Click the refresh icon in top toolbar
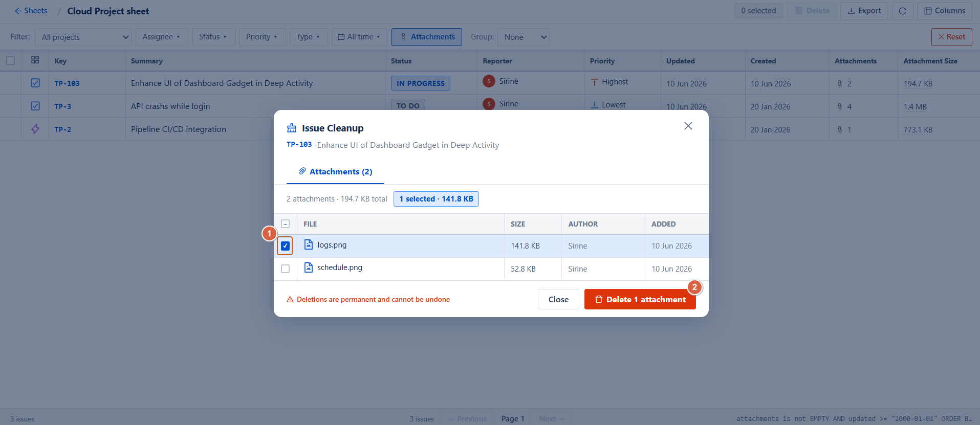Viewport: 980px width, 425px height. (903, 11)
